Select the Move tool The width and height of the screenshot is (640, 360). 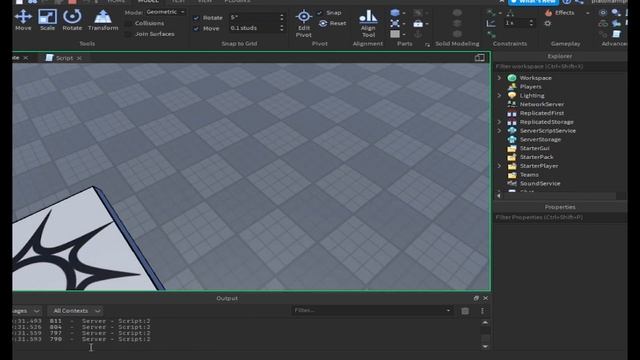[23, 20]
